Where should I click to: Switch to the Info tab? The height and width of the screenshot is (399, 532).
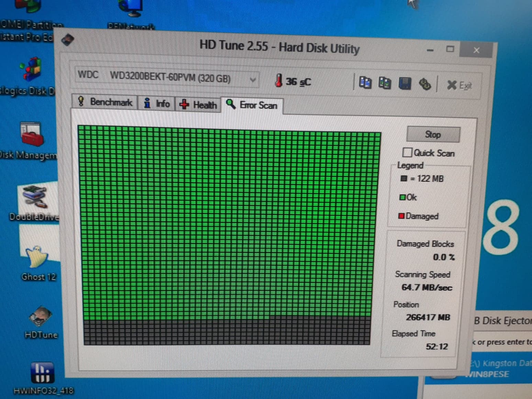[x=157, y=103]
